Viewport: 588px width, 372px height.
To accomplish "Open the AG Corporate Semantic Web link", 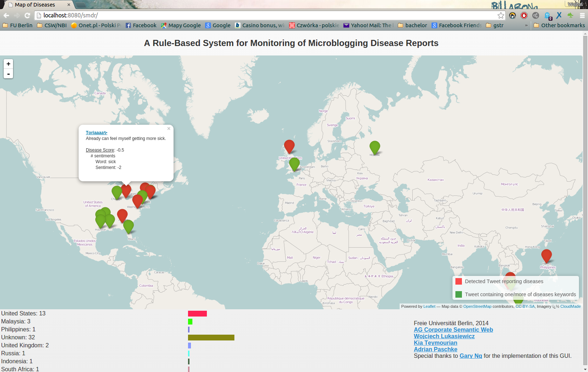I will (453, 330).
